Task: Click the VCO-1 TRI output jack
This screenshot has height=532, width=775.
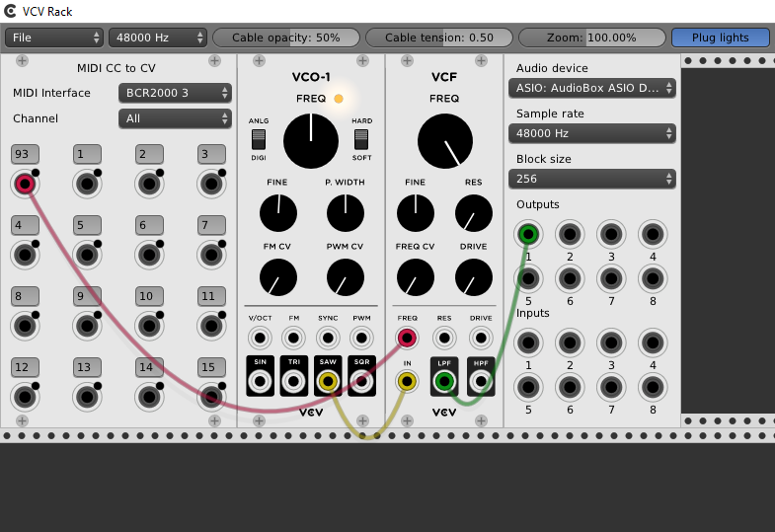Action: (x=293, y=382)
